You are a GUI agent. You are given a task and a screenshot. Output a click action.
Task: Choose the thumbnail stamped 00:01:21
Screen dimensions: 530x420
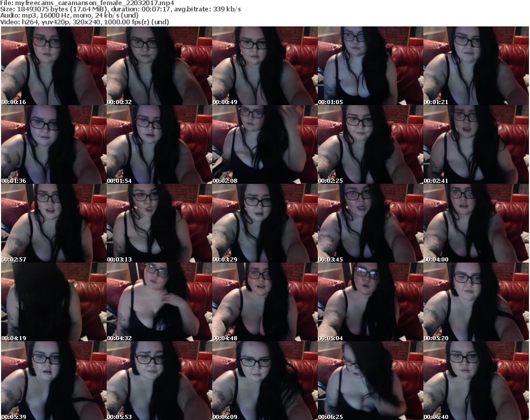476,66
